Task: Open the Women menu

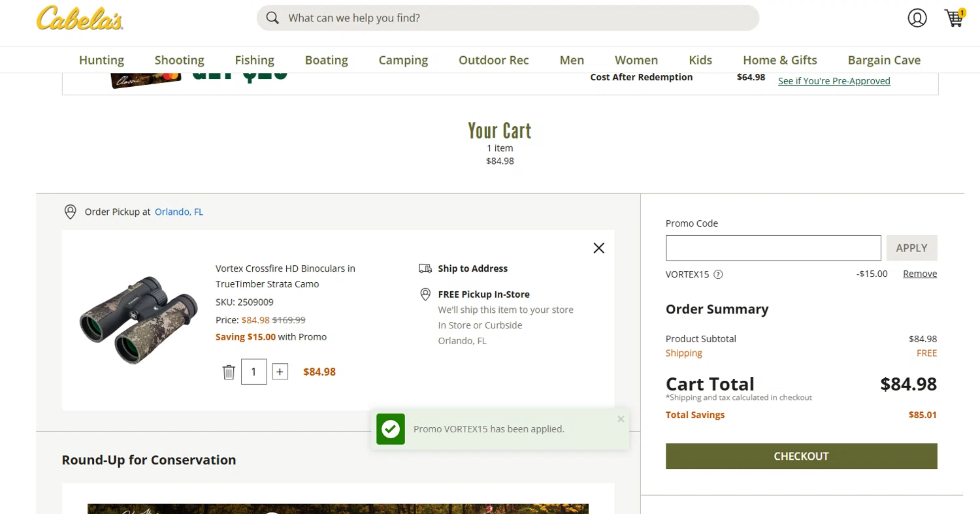Action: 636,60
